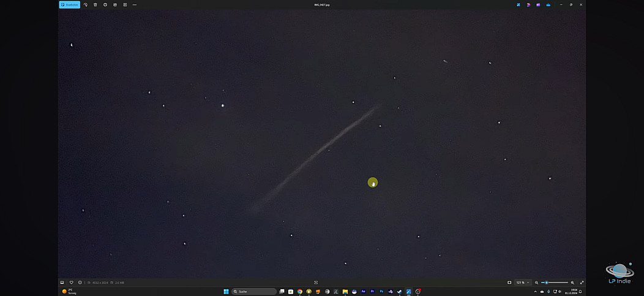Open the taskbar clock and date
Image resolution: width=644 pixels, height=296 pixels.
(574, 292)
